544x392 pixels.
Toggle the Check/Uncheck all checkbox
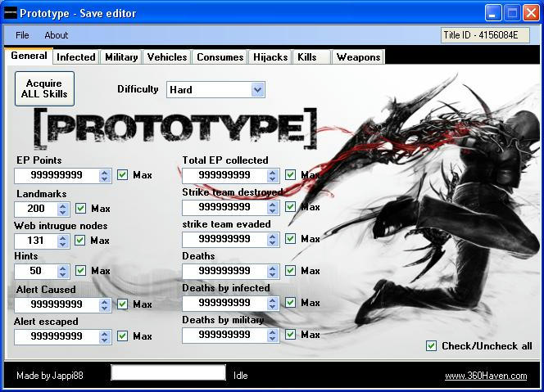point(432,346)
